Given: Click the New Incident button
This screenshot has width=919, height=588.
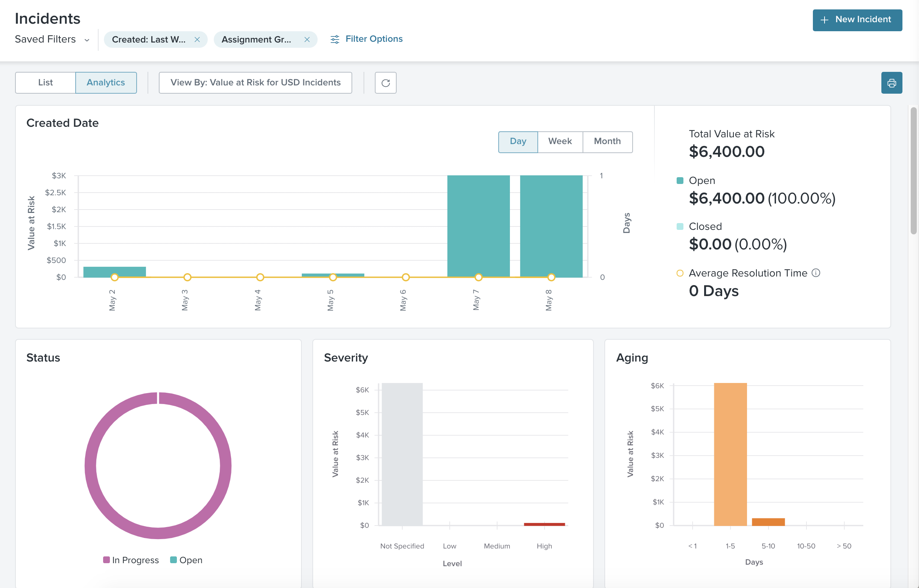Looking at the screenshot, I should click(x=857, y=20).
